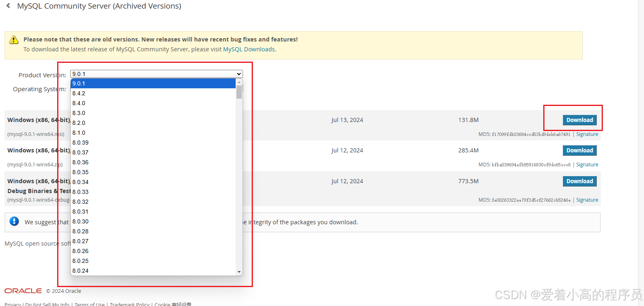Select 8.0.25 from the version options
The width and height of the screenshot is (644, 306).
click(x=153, y=261)
